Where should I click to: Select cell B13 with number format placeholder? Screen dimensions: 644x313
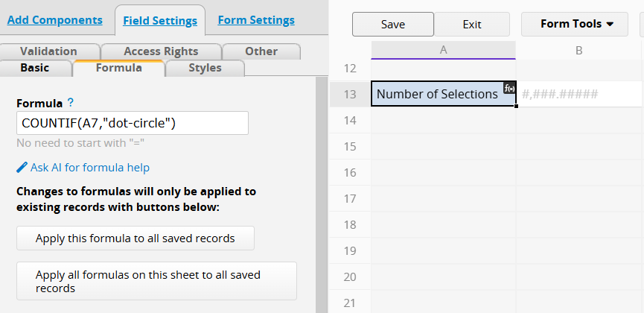(x=579, y=94)
